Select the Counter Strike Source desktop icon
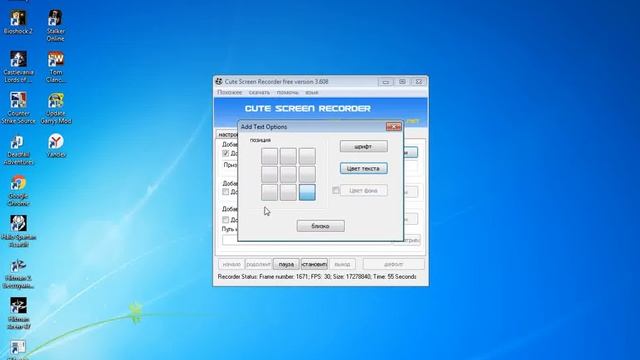This screenshot has height=360, width=640. point(18,108)
